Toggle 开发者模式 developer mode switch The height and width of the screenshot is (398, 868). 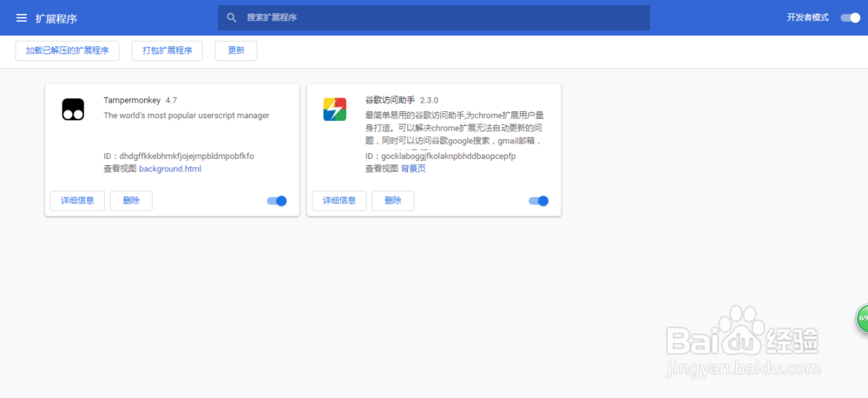[851, 17]
